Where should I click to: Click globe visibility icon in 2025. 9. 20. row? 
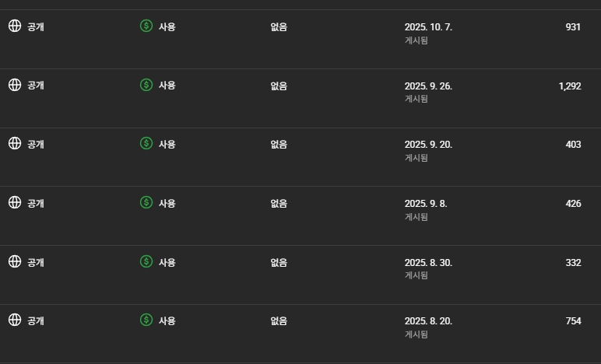click(x=14, y=143)
